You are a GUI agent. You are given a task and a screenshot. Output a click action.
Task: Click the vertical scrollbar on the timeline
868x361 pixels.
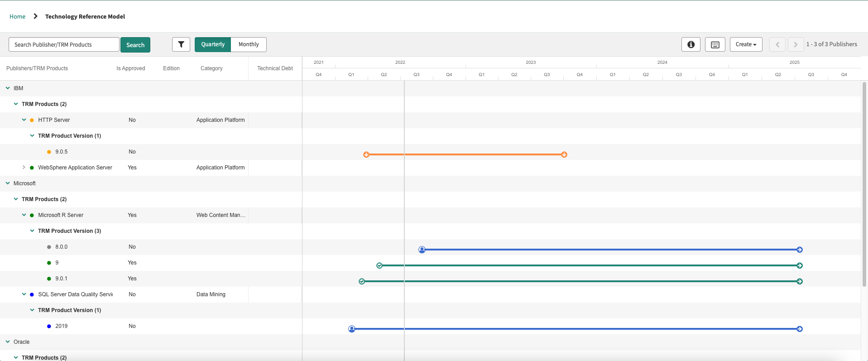tap(864, 184)
